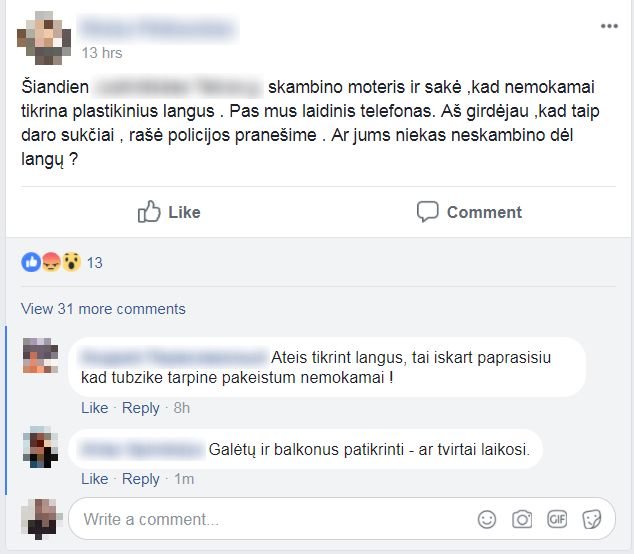Open the 13 reactions count list
Screen dimensions: 634x554
(x=95, y=263)
